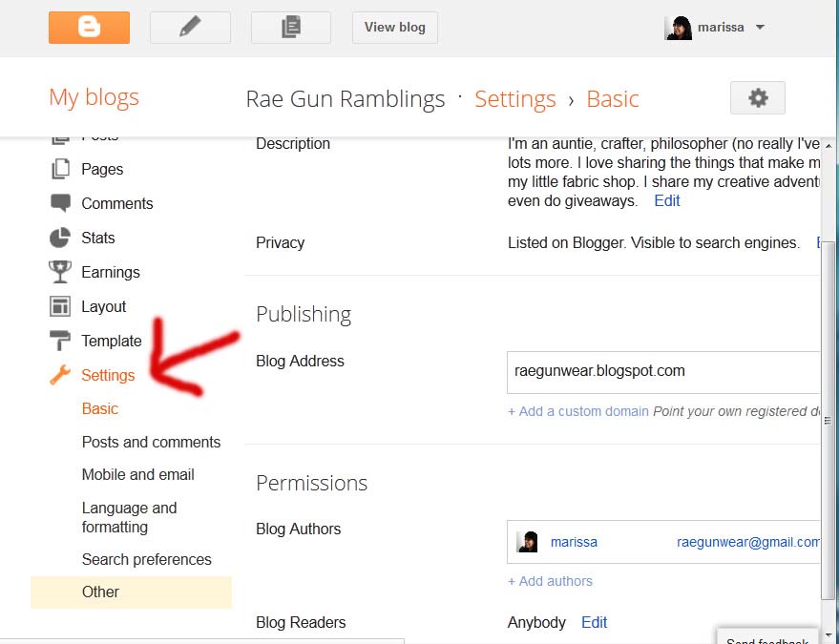Click the Stats pie chart icon
The width and height of the screenshot is (839, 644).
60,238
